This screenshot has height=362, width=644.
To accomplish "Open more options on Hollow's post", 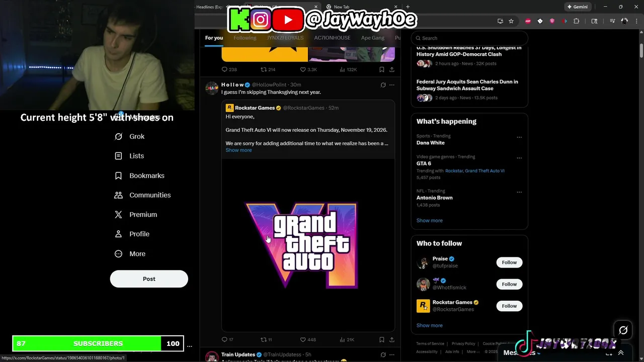I will (392, 85).
